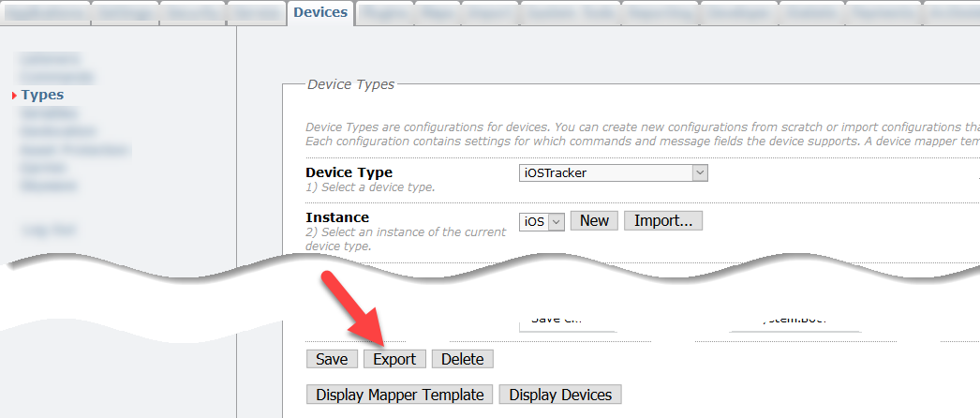
Task: Click the Display Mapper Template button
Action: [x=399, y=395]
